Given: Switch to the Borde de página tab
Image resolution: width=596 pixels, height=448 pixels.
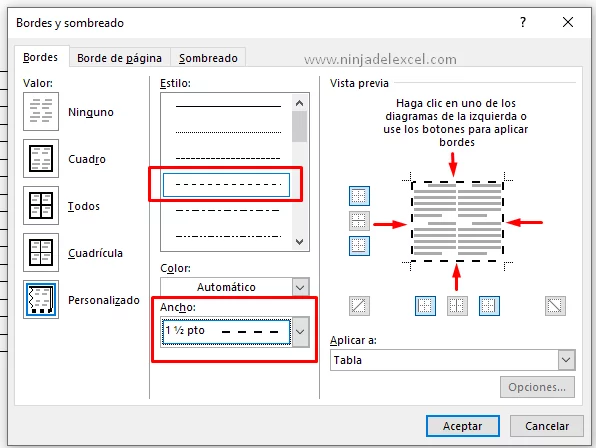Looking at the screenshot, I should pyautogui.click(x=119, y=58).
